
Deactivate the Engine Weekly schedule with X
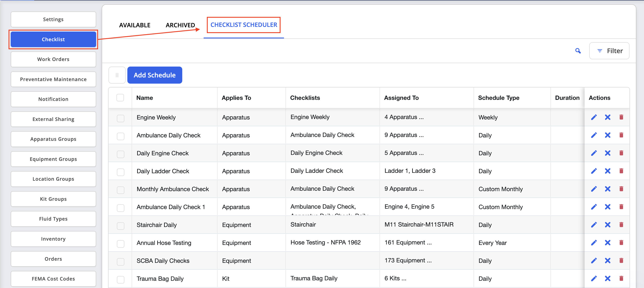coord(607,117)
